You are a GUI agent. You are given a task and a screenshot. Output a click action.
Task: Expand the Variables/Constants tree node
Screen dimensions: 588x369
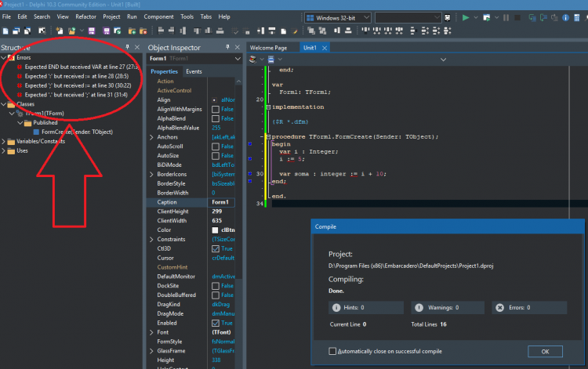pyautogui.click(x=3, y=142)
